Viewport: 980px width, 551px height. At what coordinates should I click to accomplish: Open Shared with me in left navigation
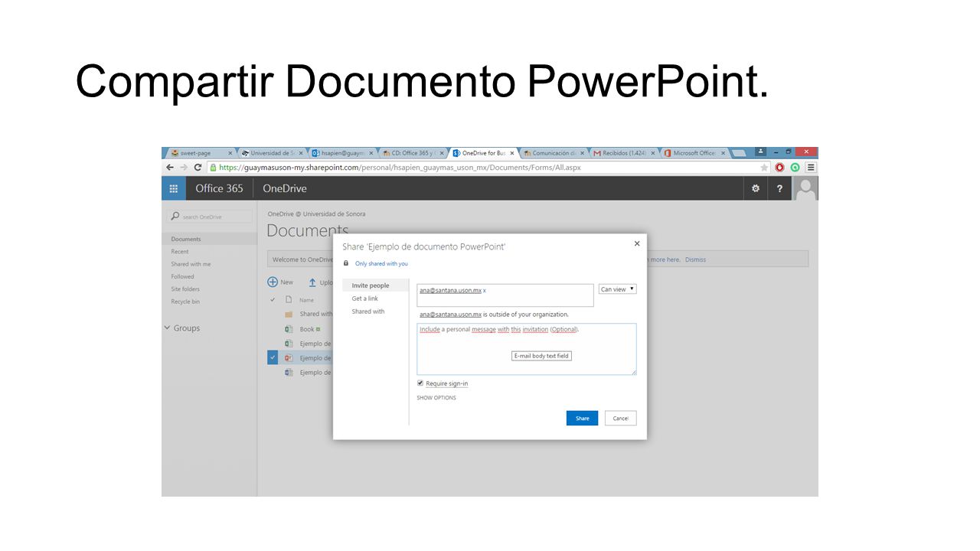[x=191, y=264]
